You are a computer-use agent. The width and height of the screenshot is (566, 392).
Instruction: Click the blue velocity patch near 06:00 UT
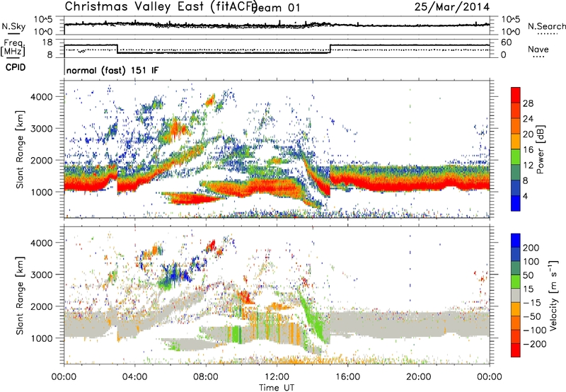click(174, 276)
